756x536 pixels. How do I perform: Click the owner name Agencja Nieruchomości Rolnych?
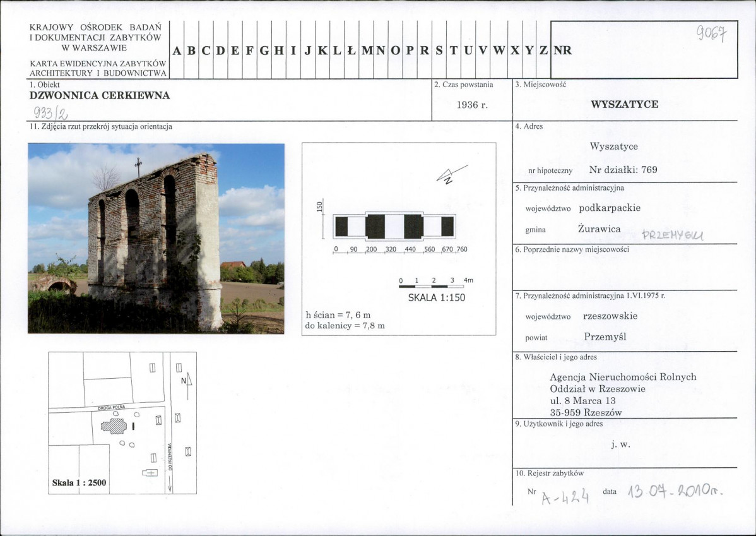click(623, 377)
